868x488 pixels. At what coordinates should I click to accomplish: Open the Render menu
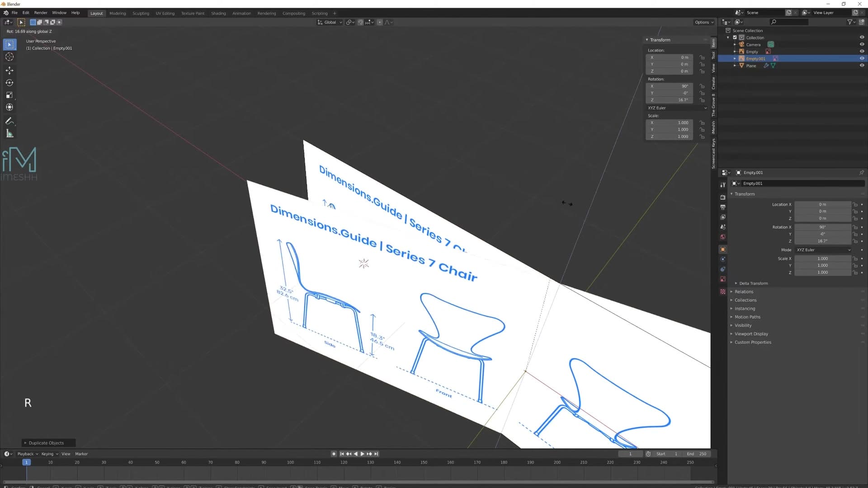[41, 13]
